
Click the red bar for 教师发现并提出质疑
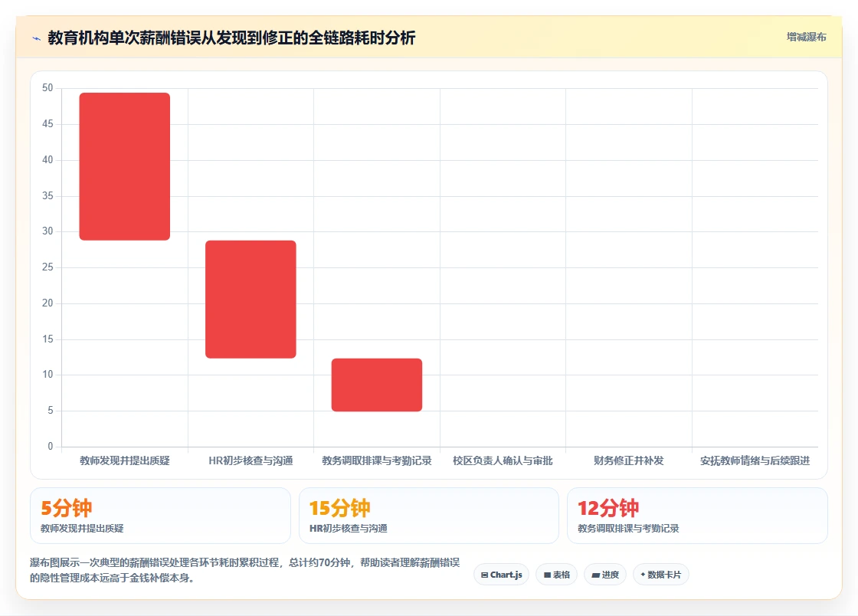(x=125, y=166)
